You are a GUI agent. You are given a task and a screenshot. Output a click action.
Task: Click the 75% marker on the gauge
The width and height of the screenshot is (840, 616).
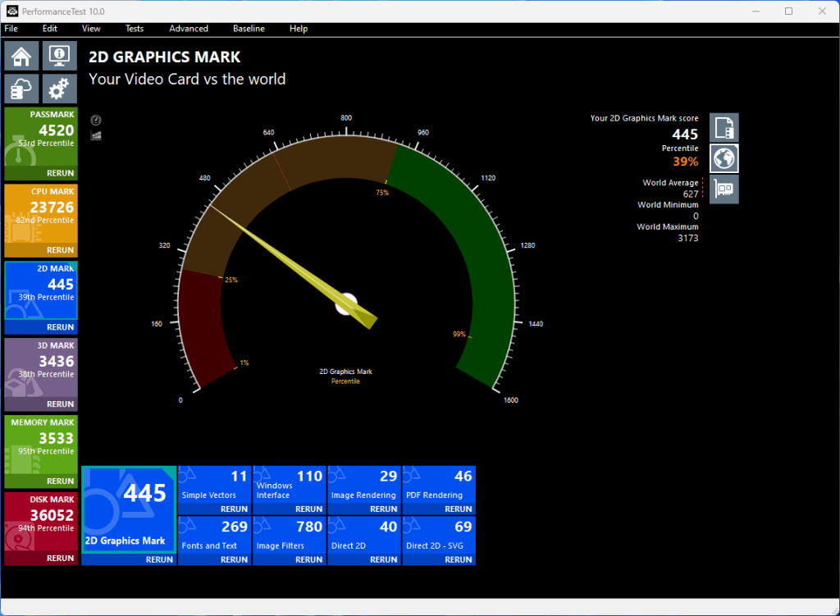(382, 192)
